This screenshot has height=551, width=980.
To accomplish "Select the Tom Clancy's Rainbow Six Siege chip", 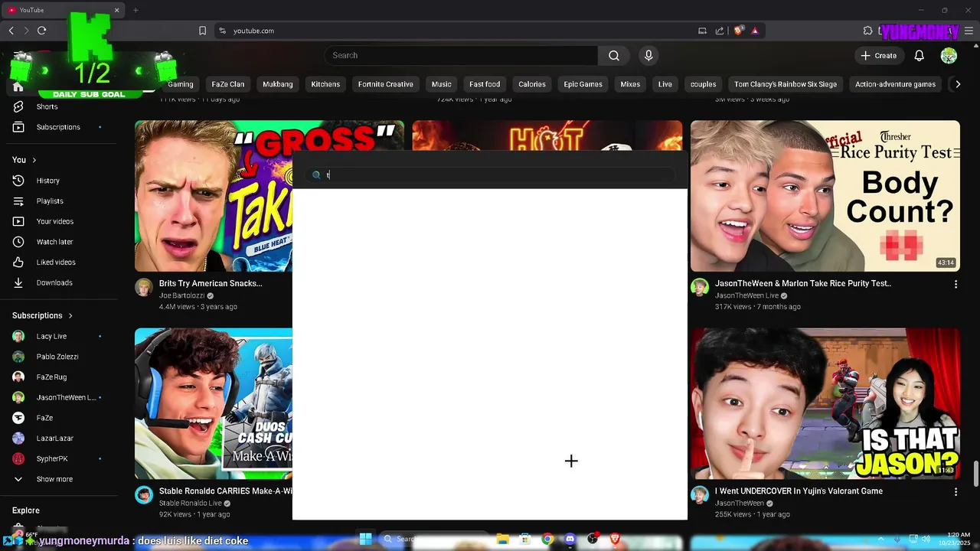I will tap(786, 84).
